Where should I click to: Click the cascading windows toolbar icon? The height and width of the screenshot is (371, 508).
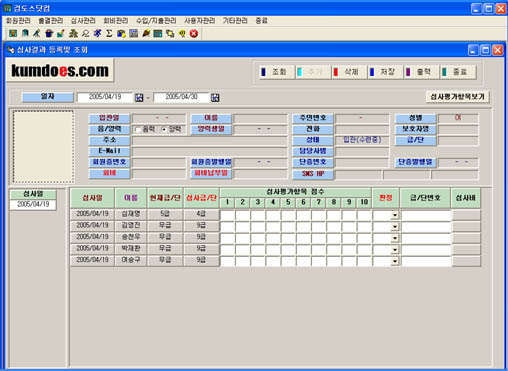170,33
